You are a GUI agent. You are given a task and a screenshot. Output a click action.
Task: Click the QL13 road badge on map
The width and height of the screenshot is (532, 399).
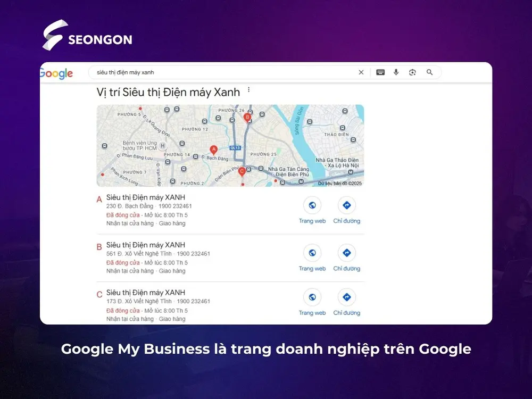point(235,147)
